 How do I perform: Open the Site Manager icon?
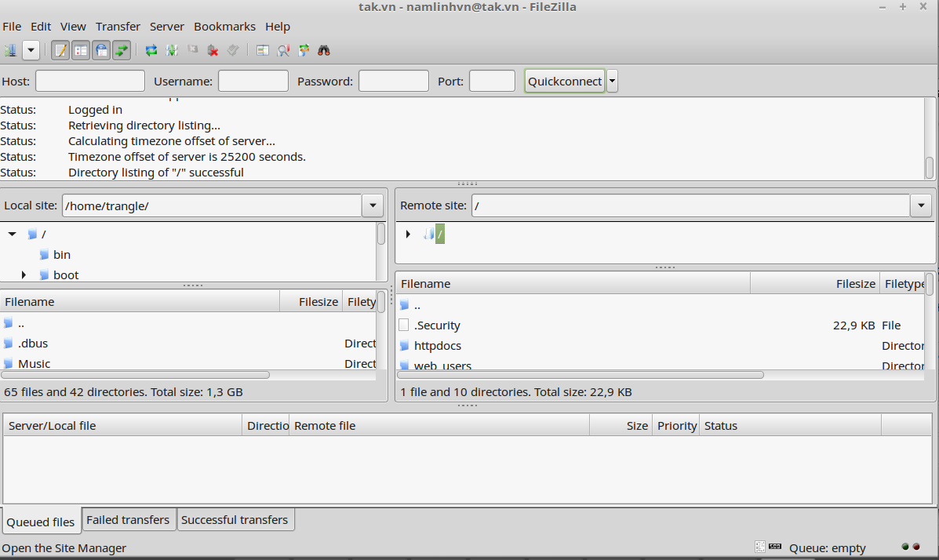pos(11,50)
